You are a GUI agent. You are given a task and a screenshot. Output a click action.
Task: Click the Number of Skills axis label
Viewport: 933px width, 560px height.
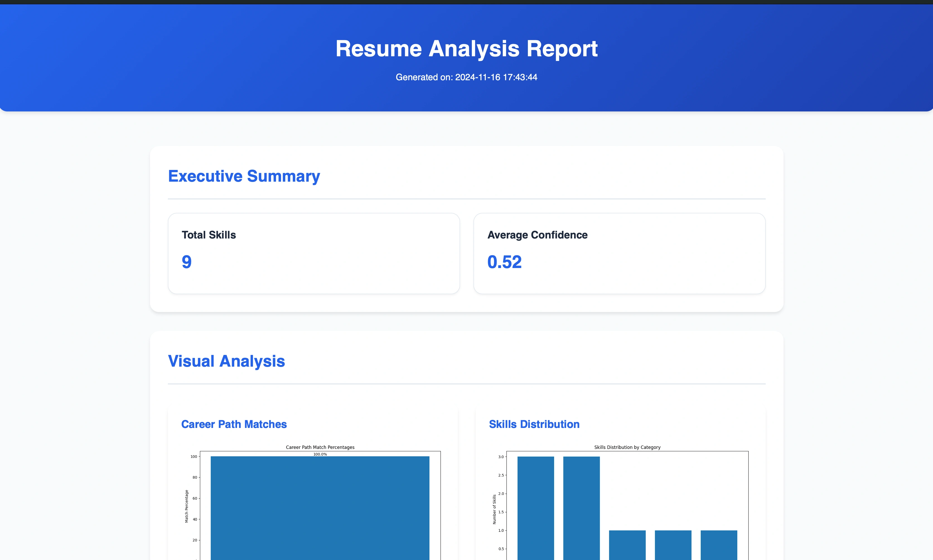(494, 509)
